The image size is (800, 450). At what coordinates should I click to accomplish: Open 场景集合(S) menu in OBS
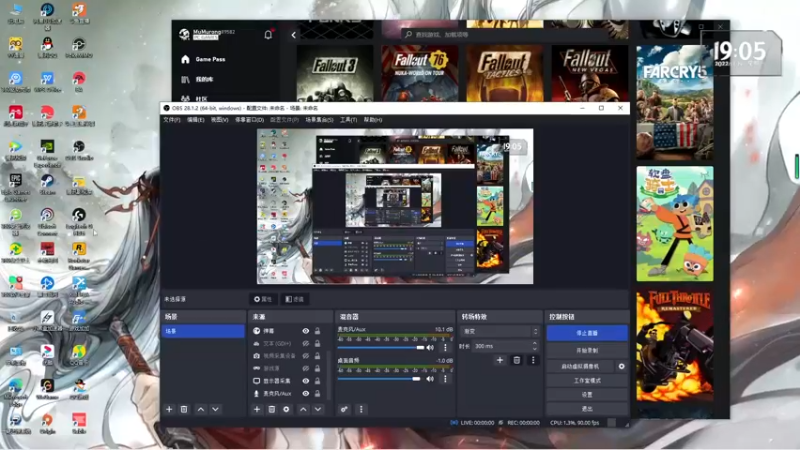click(x=319, y=120)
